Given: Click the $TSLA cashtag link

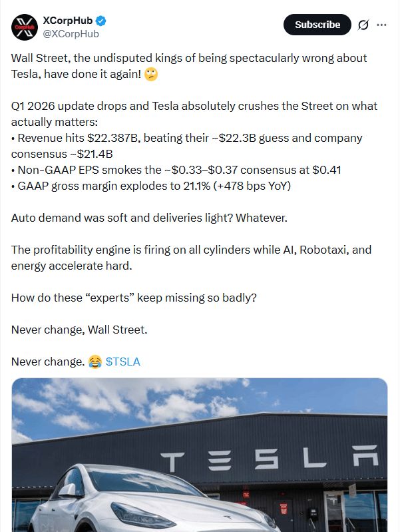Looking at the screenshot, I should [123, 362].
